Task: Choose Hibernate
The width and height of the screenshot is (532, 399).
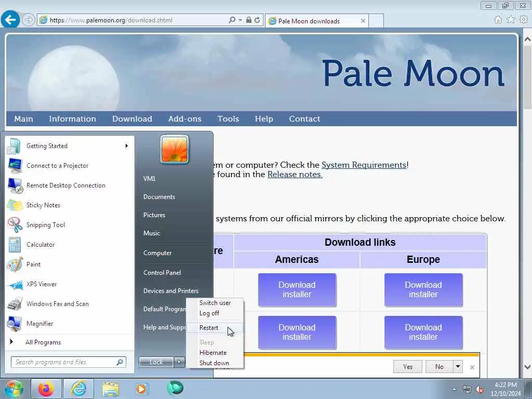Action: click(x=215, y=353)
